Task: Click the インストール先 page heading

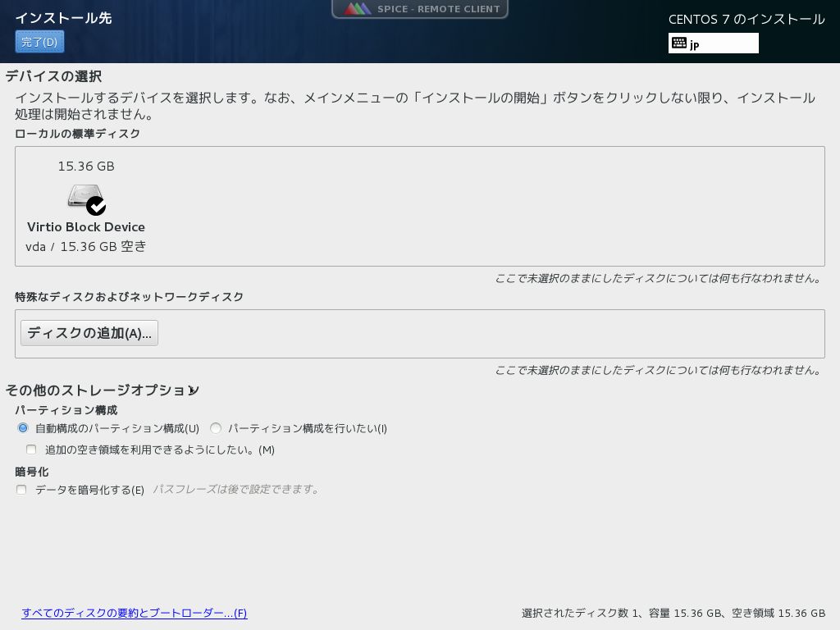Action: point(63,18)
